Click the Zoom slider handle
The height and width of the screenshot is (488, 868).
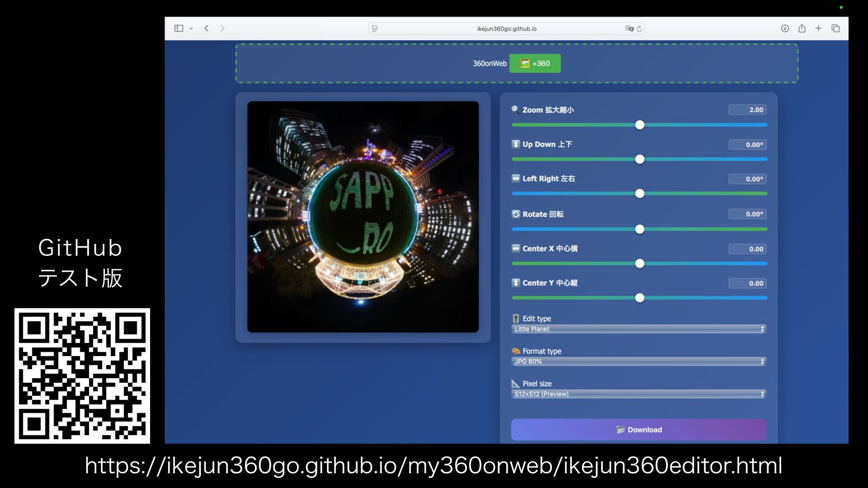pos(640,125)
